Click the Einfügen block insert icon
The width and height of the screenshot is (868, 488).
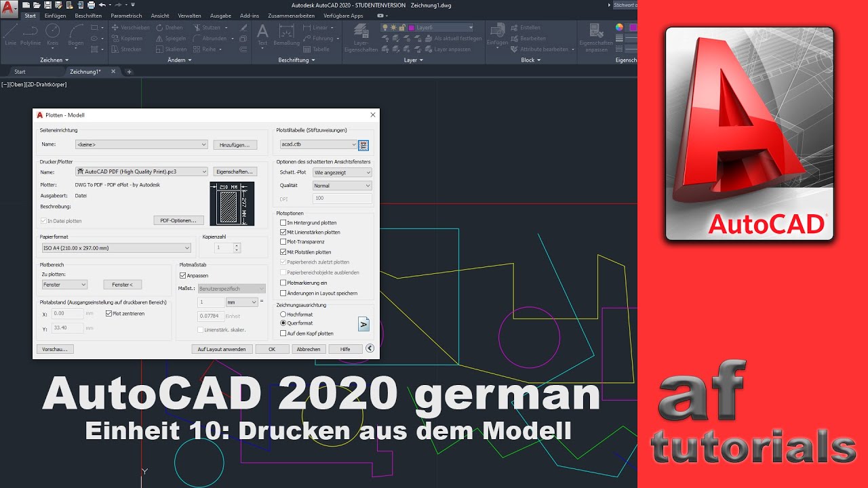497,35
